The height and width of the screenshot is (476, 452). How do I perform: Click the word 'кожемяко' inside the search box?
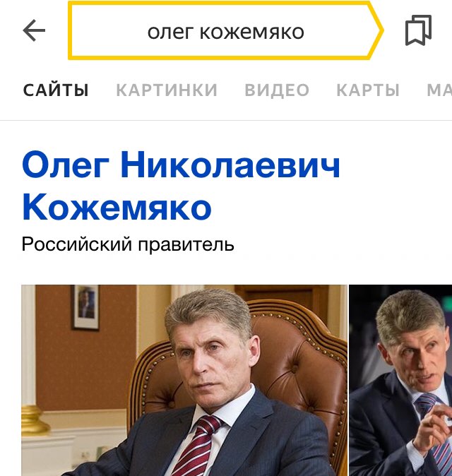coord(252,32)
